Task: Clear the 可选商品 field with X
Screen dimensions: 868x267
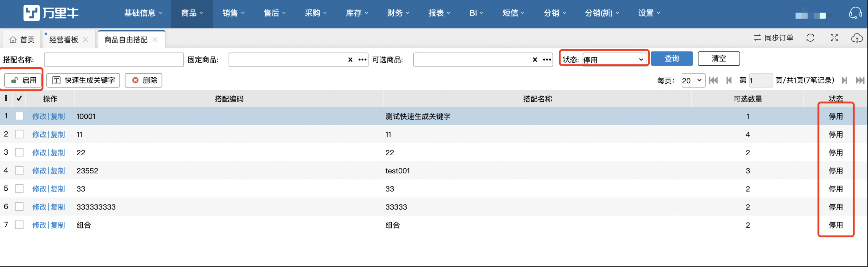Action: click(535, 60)
